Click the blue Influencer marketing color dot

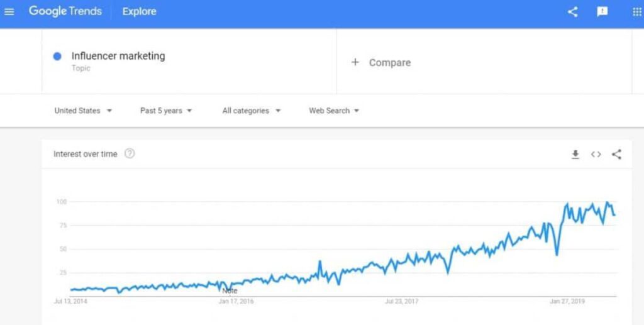(57, 56)
